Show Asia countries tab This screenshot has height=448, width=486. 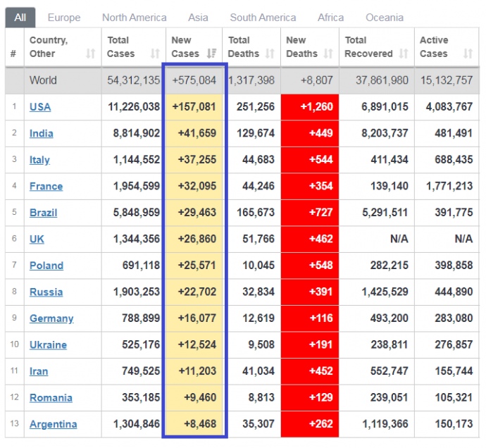click(x=198, y=17)
